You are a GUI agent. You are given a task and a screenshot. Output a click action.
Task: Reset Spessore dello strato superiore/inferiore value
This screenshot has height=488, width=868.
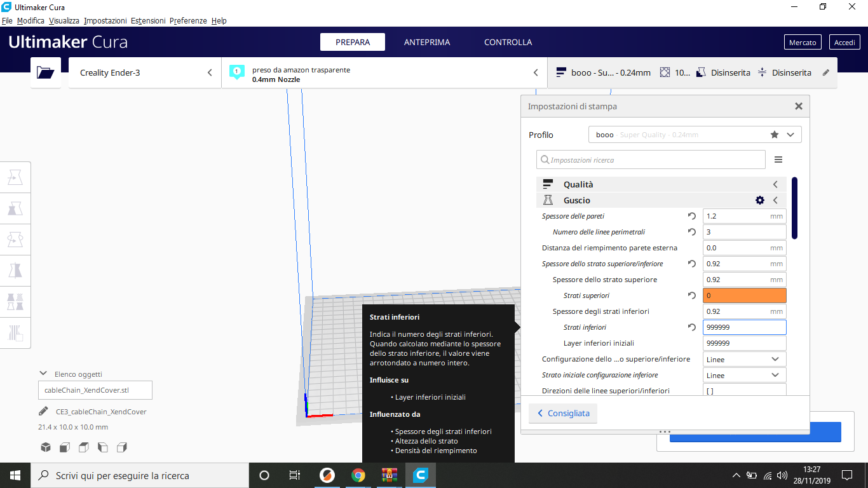[x=692, y=264]
